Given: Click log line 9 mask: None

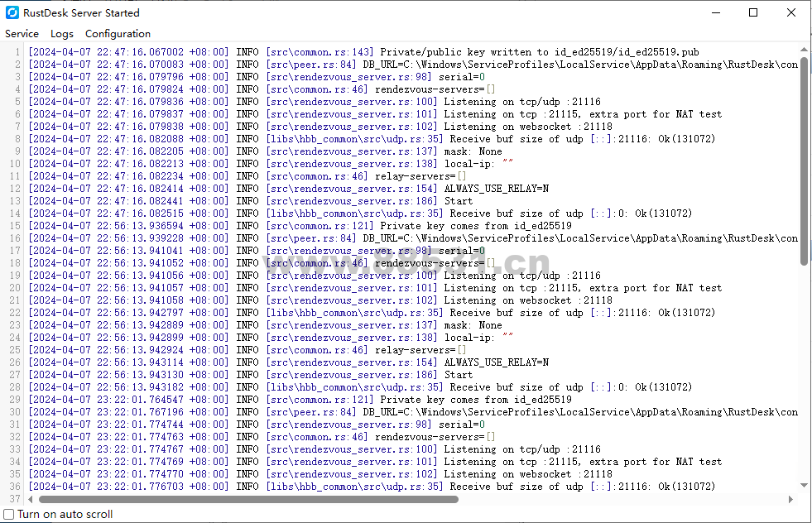Looking at the screenshot, I should tap(265, 151).
